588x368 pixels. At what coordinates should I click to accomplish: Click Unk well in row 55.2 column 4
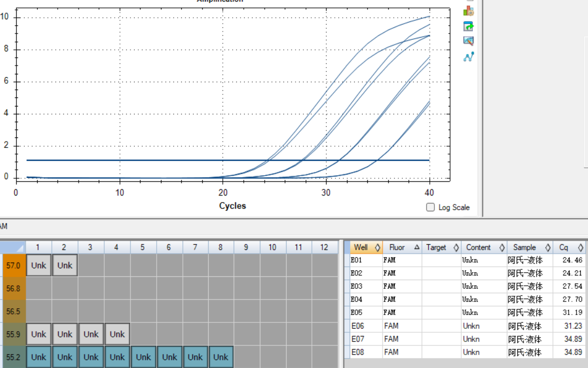point(117,357)
